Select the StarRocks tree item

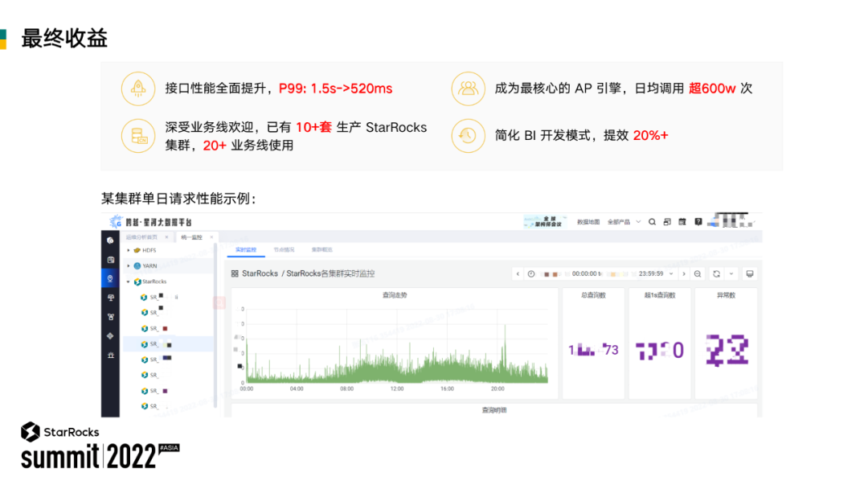pos(166,281)
